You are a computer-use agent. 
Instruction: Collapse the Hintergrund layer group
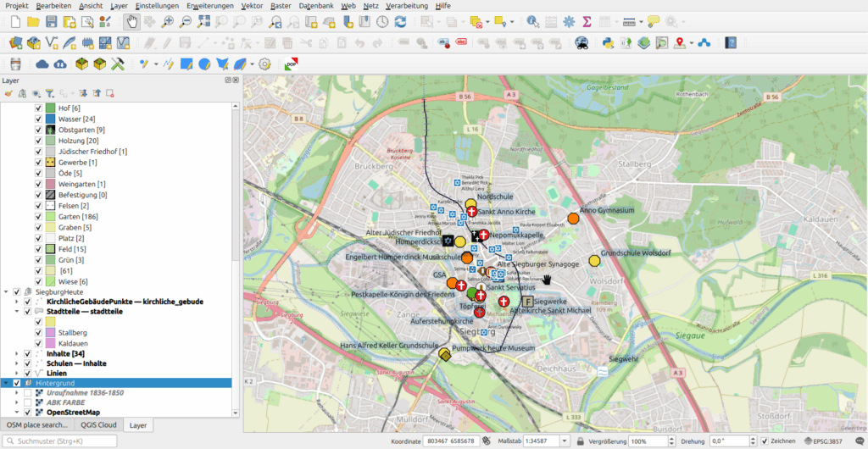[7, 383]
